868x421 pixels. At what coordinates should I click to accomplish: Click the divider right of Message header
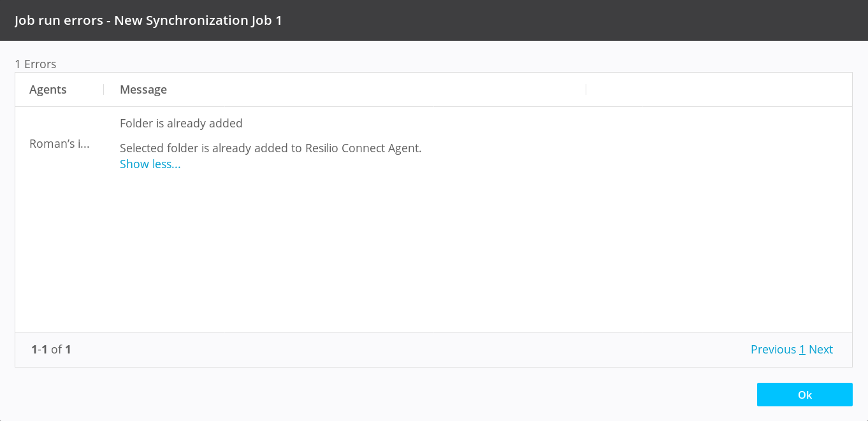586,90
